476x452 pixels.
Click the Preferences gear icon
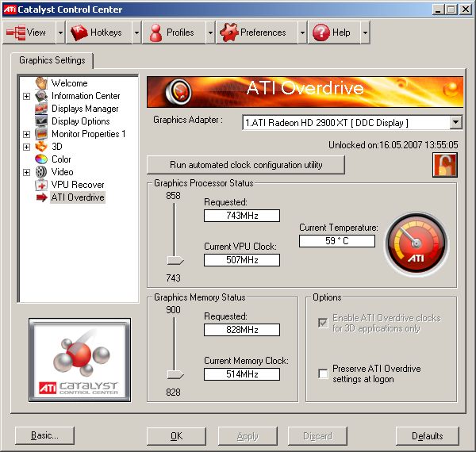click(229, 33)
